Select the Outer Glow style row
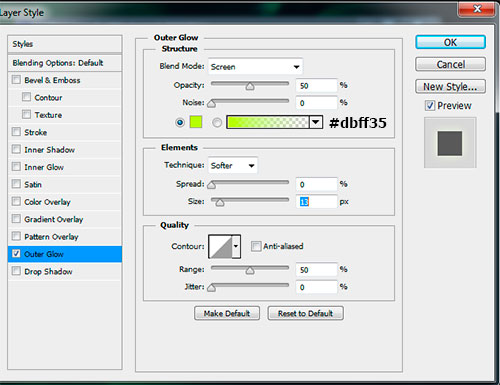 (65, 254)
